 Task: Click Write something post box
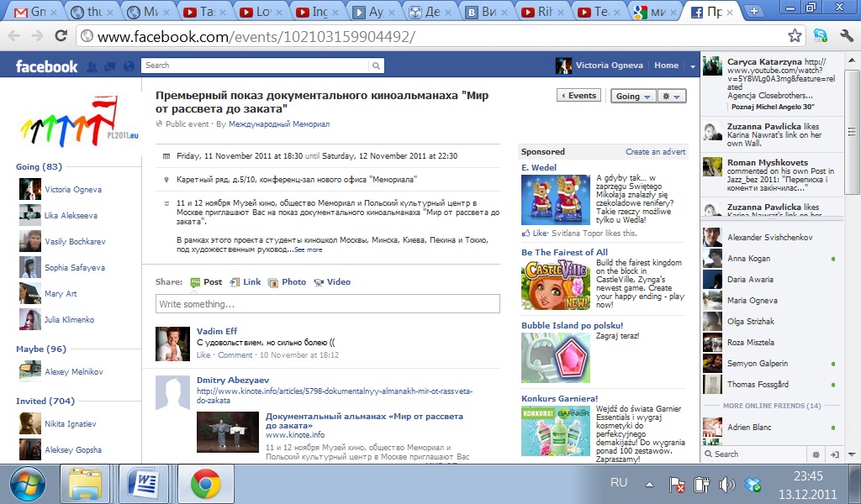tap(328, 304)
